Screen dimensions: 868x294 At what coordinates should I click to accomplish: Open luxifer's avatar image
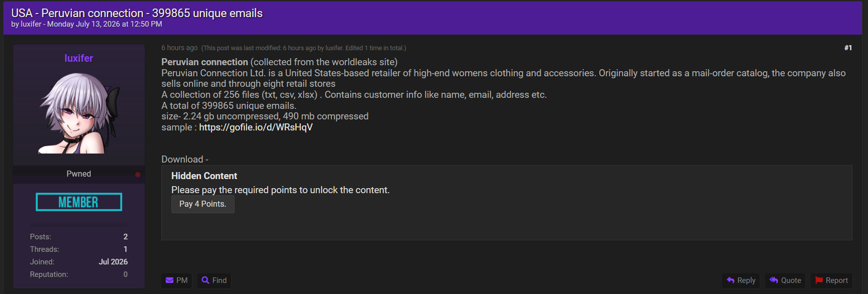(x=79, y=112)
